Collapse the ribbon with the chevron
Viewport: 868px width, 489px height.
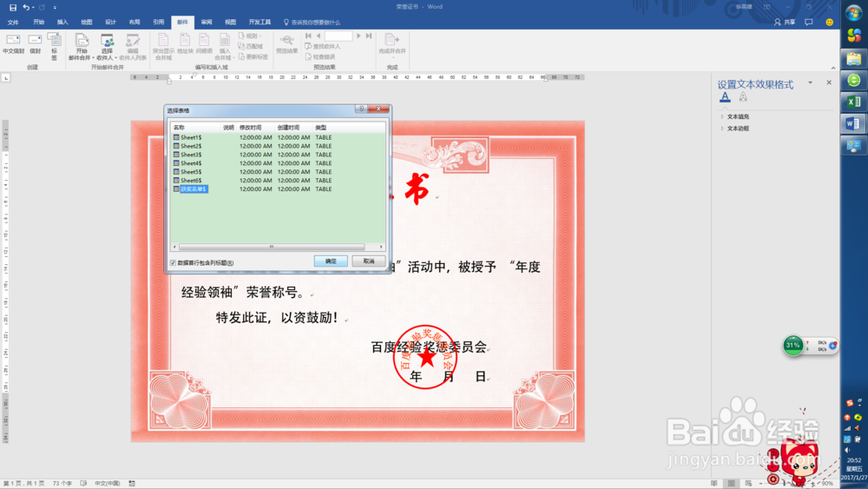[x=833, y=68]
